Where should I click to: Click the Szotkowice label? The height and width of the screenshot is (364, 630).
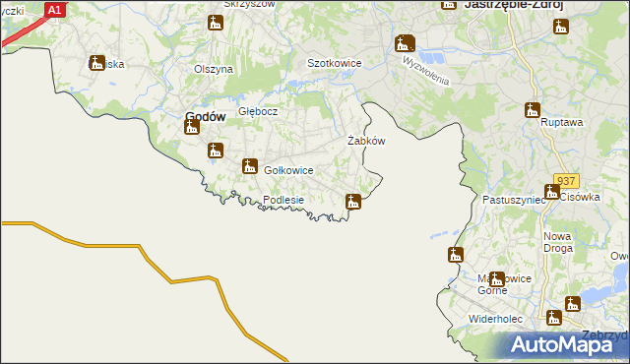[x=335, y=63]
